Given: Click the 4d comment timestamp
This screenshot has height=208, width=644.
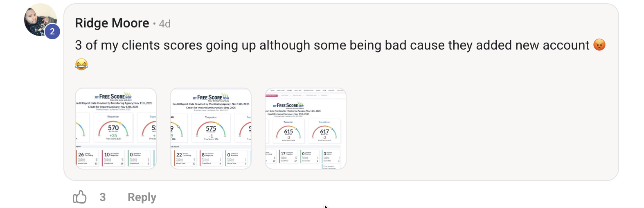Looking at the screenshot, I should (x=165, y=24).
